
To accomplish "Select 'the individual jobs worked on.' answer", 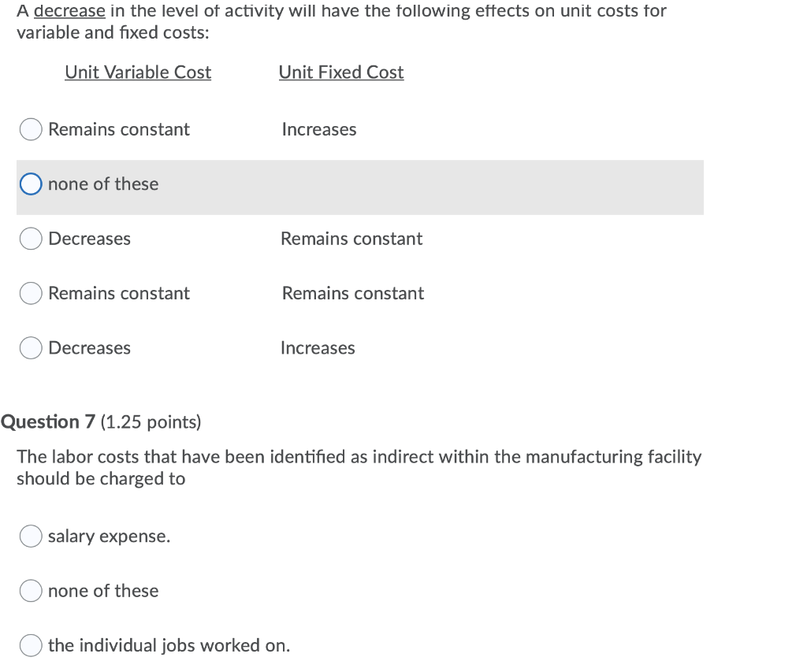I will point(30,644).
